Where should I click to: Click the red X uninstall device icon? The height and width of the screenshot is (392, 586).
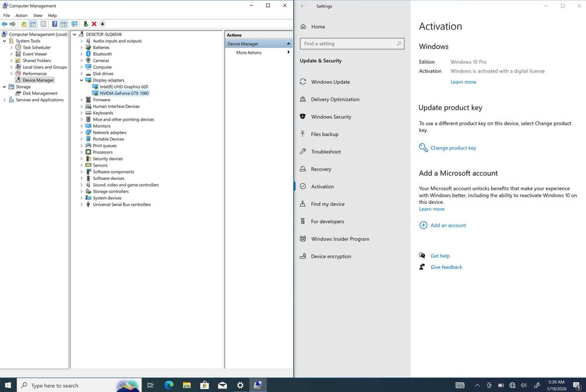click(94, 24)
